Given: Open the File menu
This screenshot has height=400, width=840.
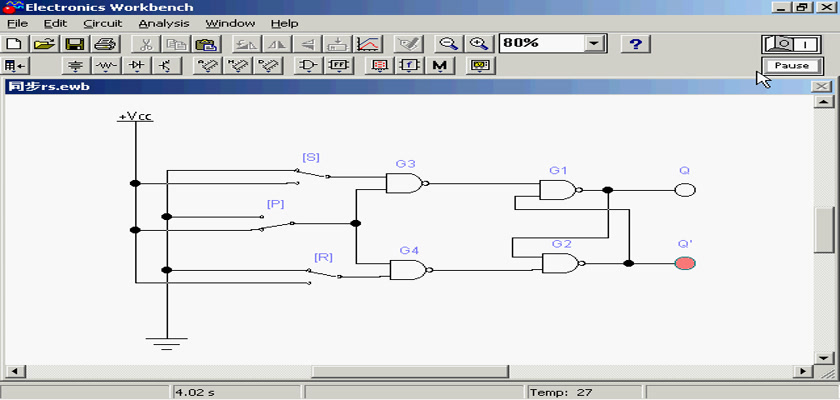Looking at the screenshot, I should (18, 24).
